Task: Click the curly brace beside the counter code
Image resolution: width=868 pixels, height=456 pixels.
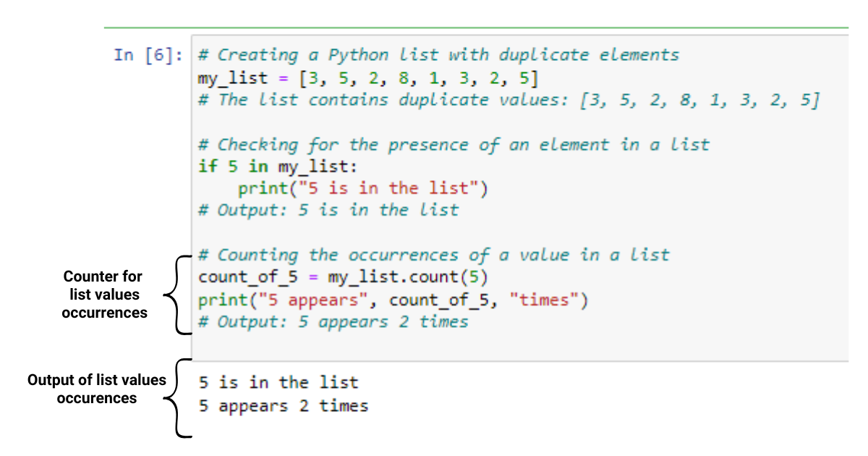Action: [x=179, y=295]
